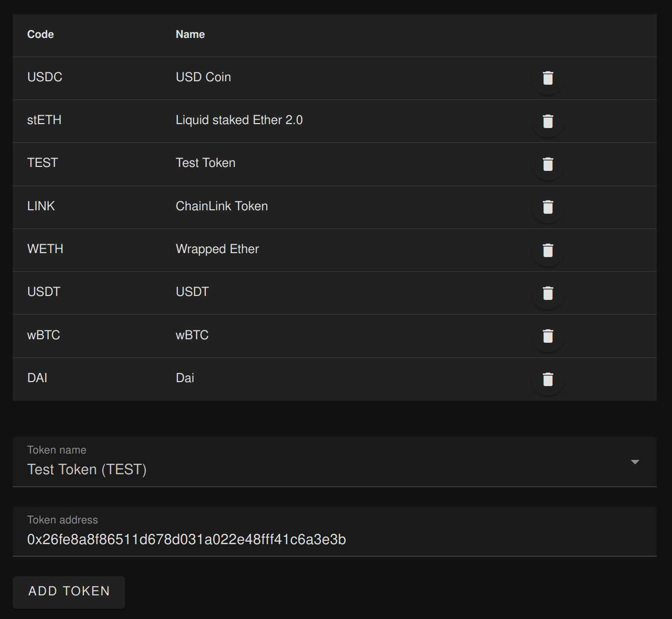Viewport: 672px width, 619px height.
Task: Delete the DAI token row
Action: coord(548,379)
